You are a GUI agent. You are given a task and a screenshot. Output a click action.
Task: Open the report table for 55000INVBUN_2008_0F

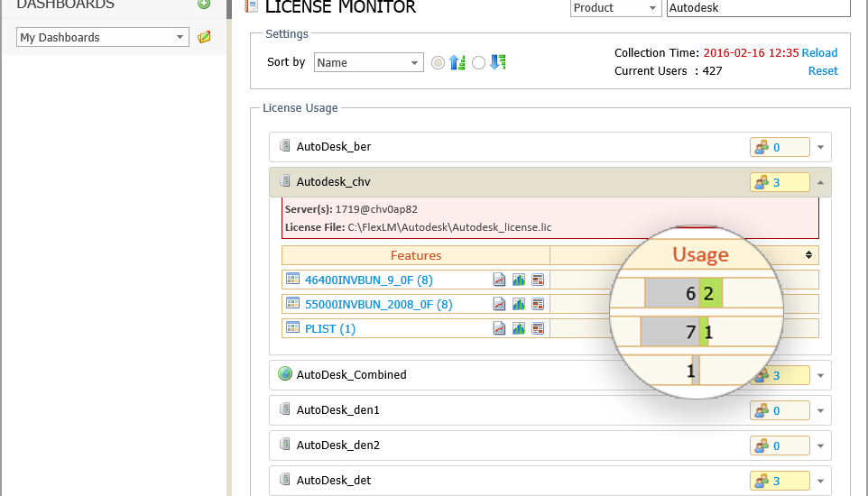tap(538, 304)
